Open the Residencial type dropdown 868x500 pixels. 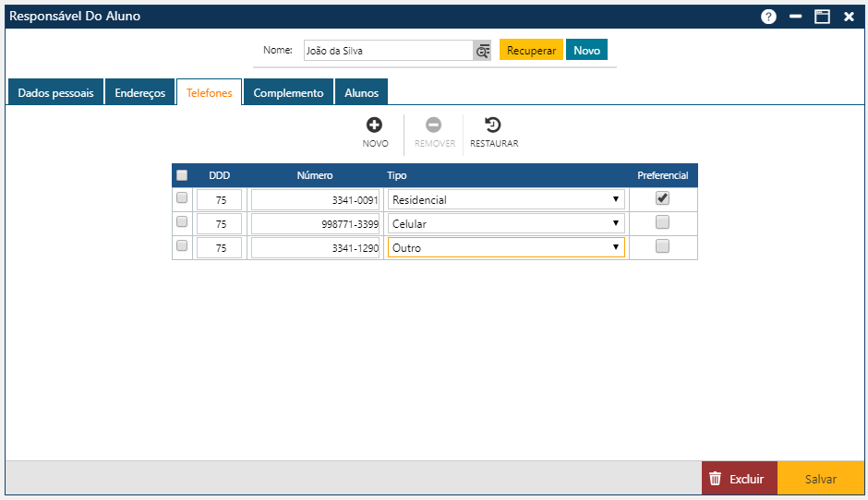point(505,199)
